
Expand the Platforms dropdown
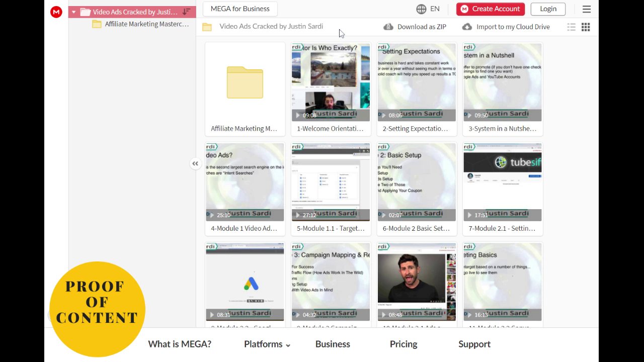point(267,344)
